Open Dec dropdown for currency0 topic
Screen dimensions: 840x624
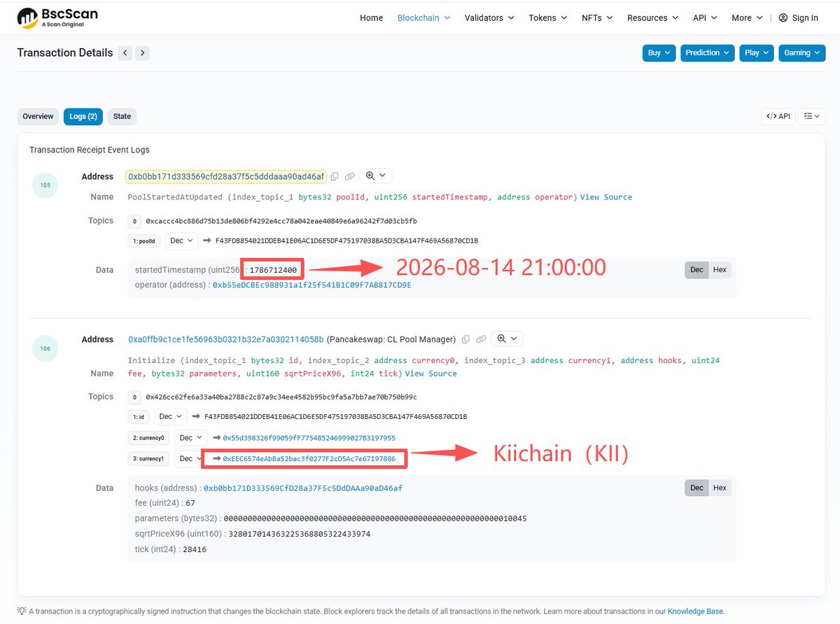[190, 438]
